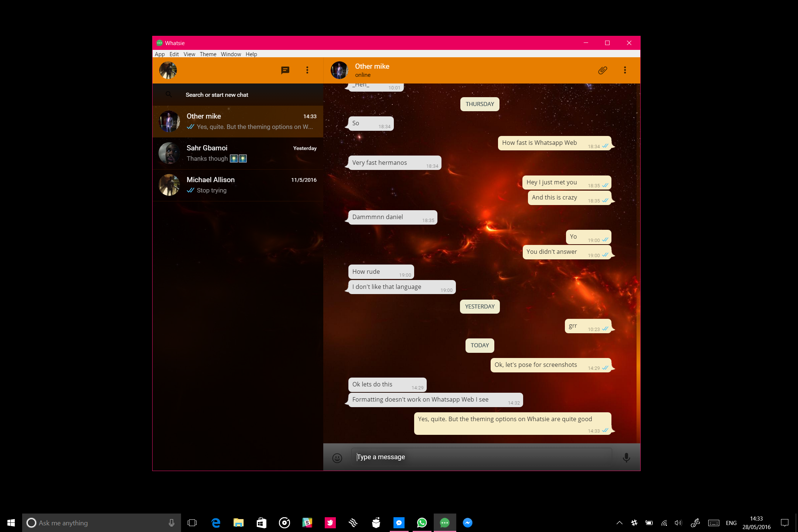Click the Cortana Ask me anything box
798x532 pixels.
pyautogui.click(x=102, y=523)
